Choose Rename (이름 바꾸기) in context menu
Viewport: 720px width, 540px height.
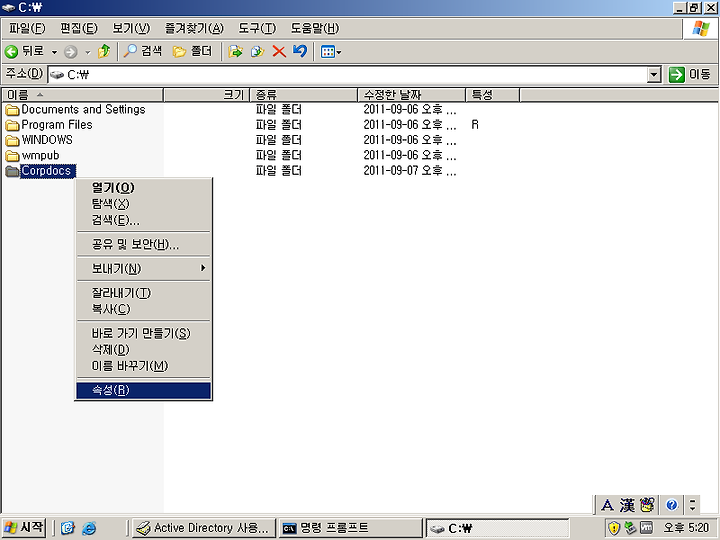pyautogui.click(x=143, y=366)
